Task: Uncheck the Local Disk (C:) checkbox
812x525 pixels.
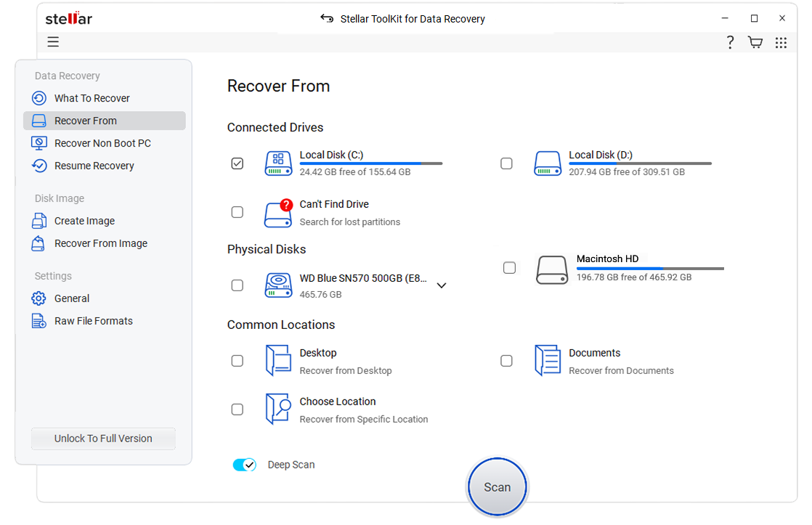Action: 237,163
